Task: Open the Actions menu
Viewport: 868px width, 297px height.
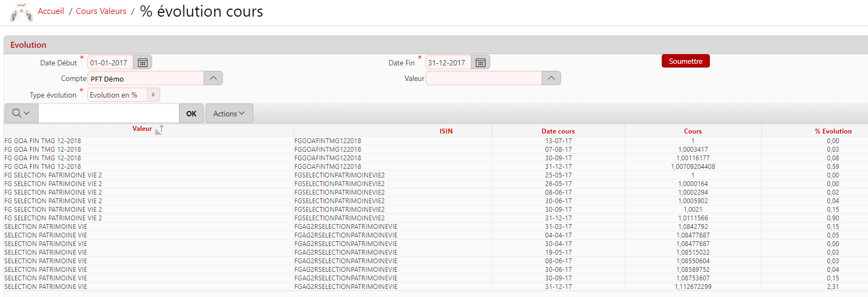Action: [x=229, y=114]
